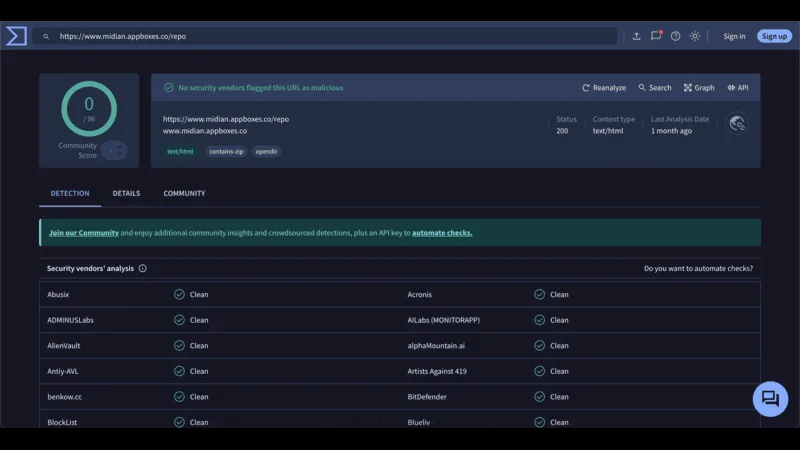The image size is (800, 450).
Task: Select the Detection tab
Action: [70, 193]
